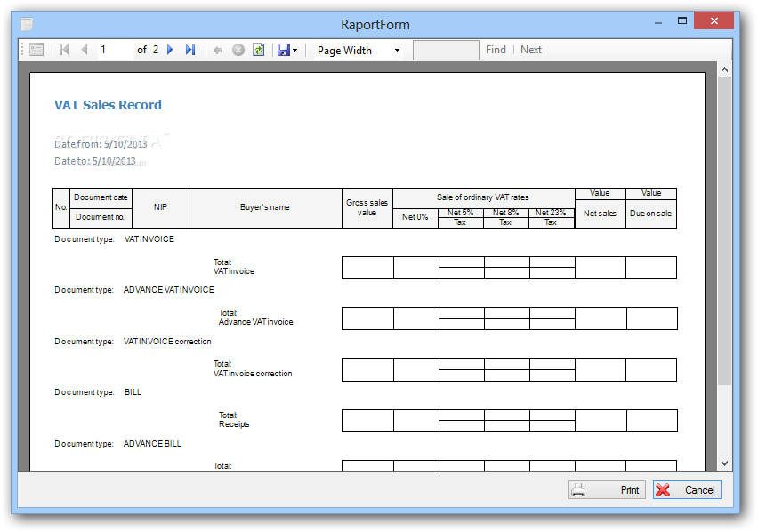Click the ADVANCE BILL document type

click(152, 444)
